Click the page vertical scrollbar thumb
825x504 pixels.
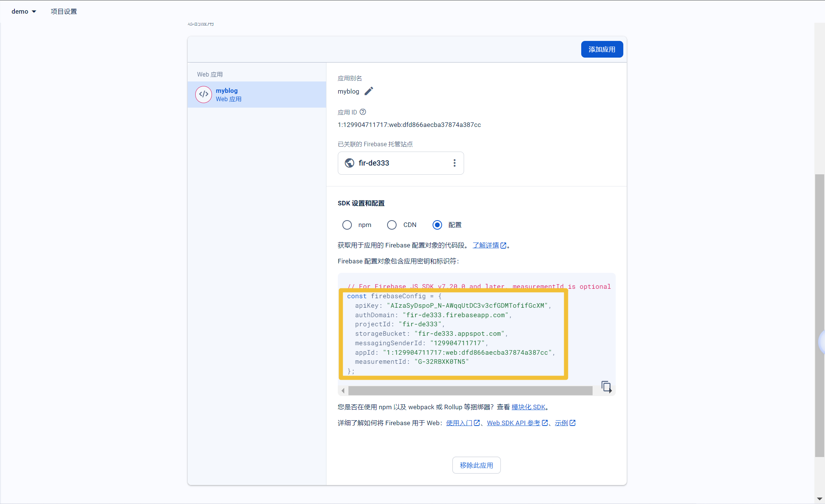pos(819,315)
